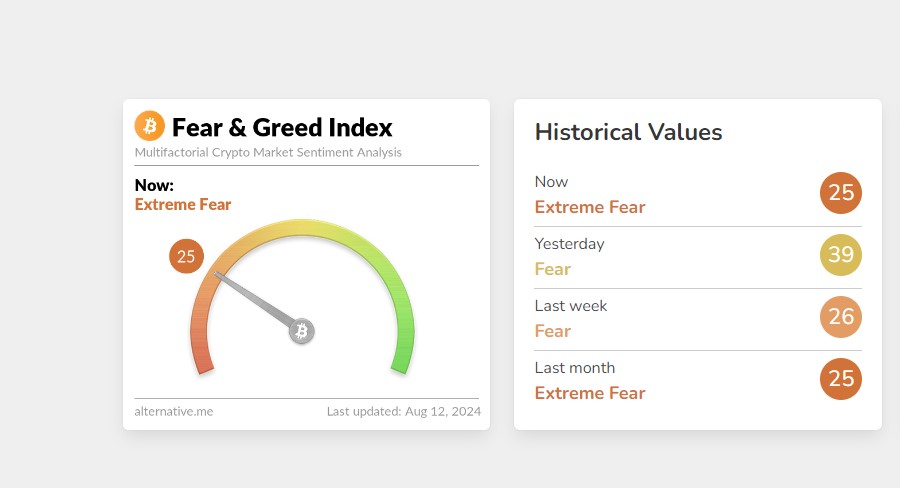
Task: Click the orange Bitcoin logo icon
Action: coord(150,126)
